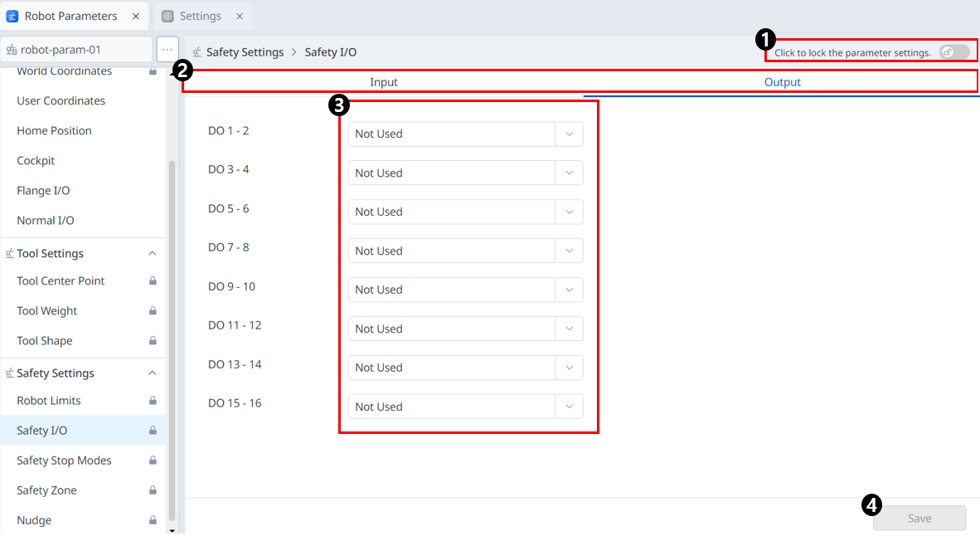Open the DO 7 - 8 dropdown
Screen dimensions: 980x536
(x=465, y=251)
